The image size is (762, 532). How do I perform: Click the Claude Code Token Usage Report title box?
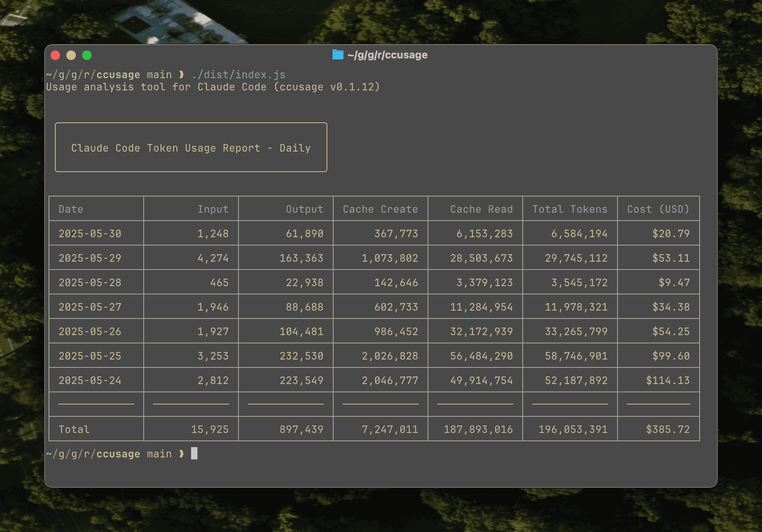point(191,148)
